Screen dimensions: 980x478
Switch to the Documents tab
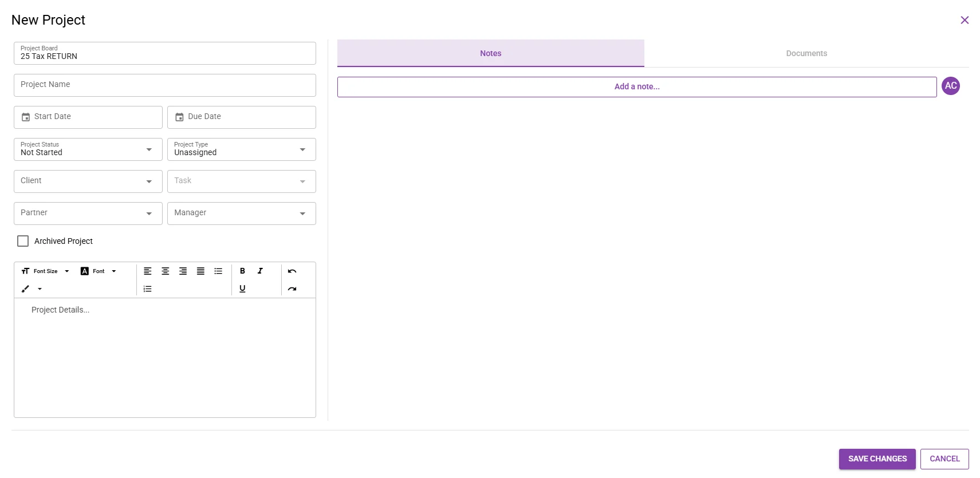coord(806,53)
